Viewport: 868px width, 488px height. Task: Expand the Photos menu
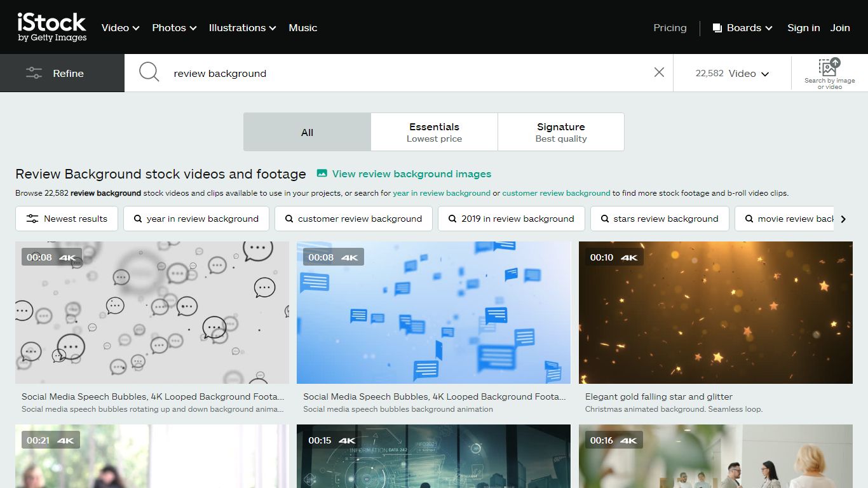tap(174, 28)
